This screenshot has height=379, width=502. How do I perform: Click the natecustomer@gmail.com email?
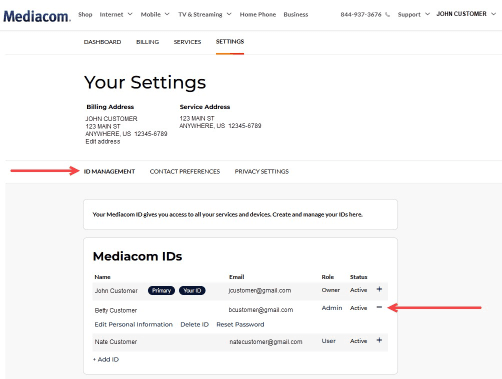[x=266, y=342]
